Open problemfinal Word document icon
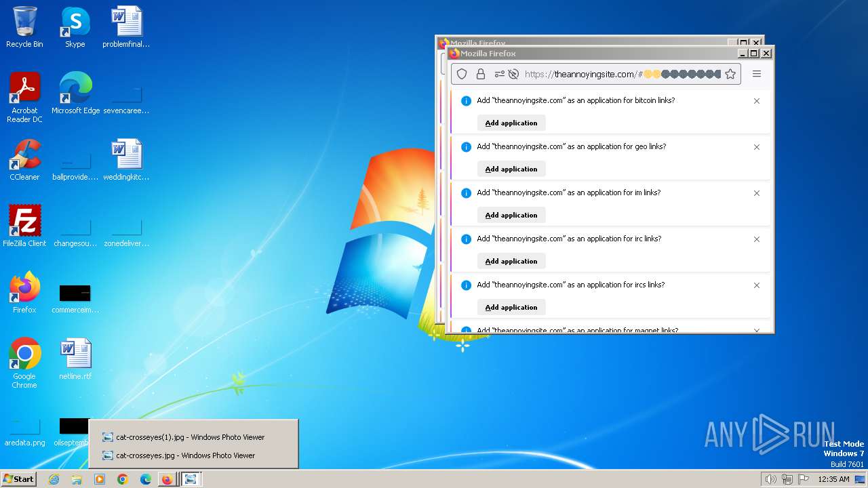Screen dimensions: 868x488 pos(126,27)
